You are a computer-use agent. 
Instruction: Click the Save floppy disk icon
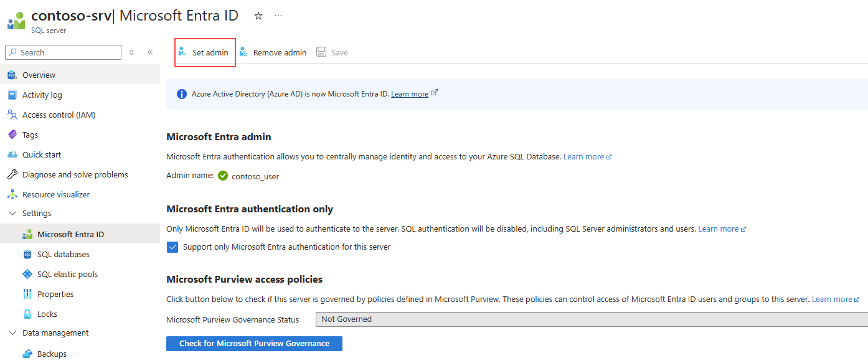321,52
